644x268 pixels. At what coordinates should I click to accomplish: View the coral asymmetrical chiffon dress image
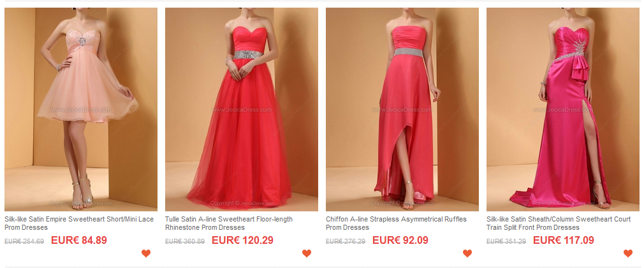tap(402, 109)
